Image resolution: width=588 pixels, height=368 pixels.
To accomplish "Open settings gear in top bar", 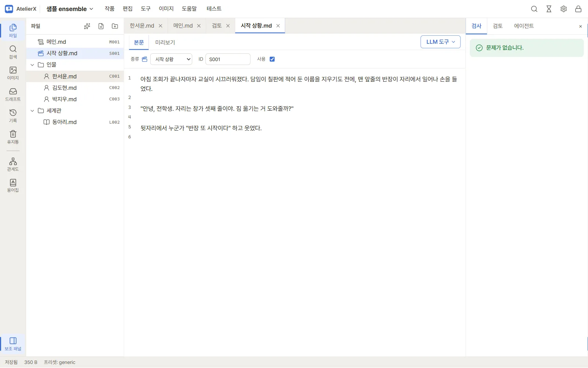I will [x=564, y=9].
